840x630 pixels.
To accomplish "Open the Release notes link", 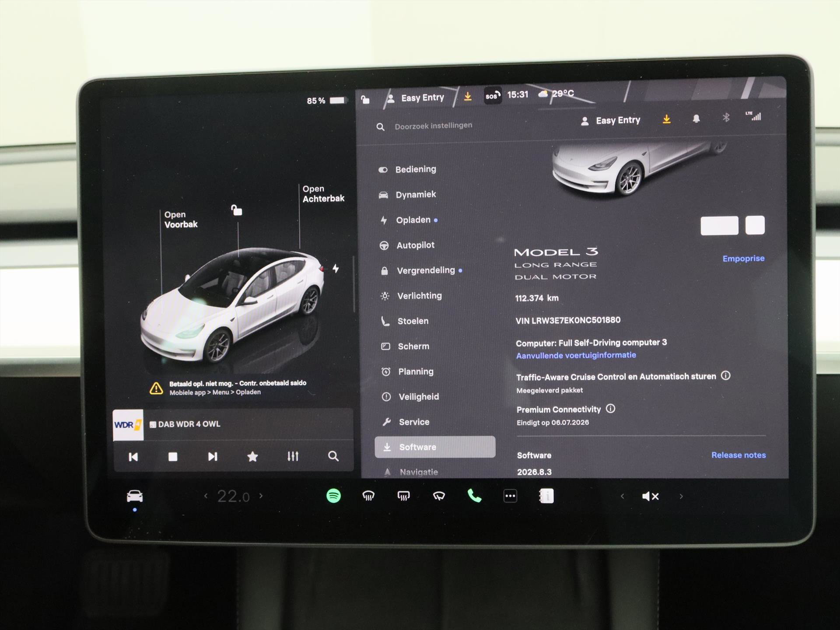I will pos(738,455).
